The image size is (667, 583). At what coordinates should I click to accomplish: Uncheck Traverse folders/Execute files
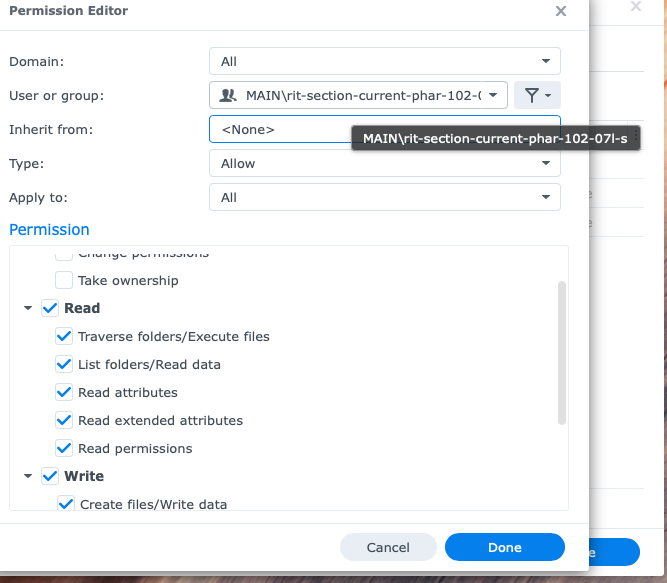point(64,337)
